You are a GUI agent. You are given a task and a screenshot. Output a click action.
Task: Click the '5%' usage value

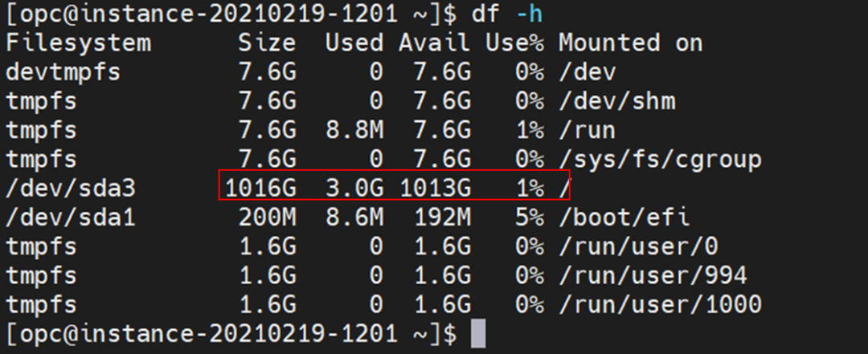[x=529, y=218]
